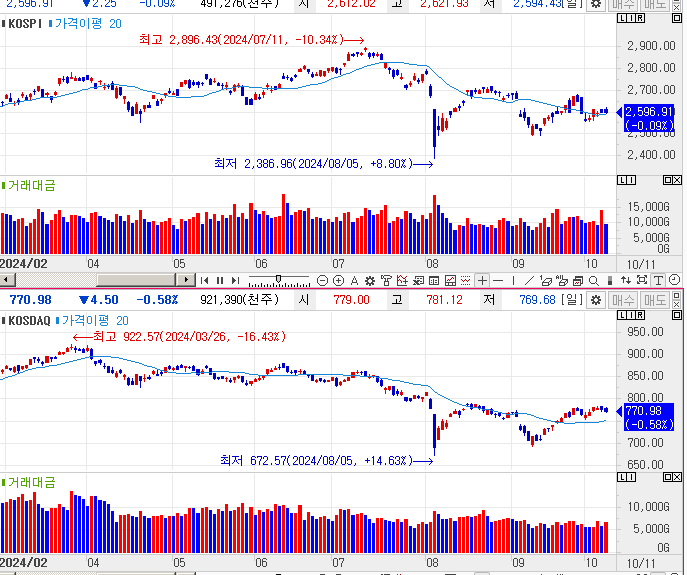Toggle I button on KOSPI chart
Viewport: 687px width, 575px height.
point(631,18)
